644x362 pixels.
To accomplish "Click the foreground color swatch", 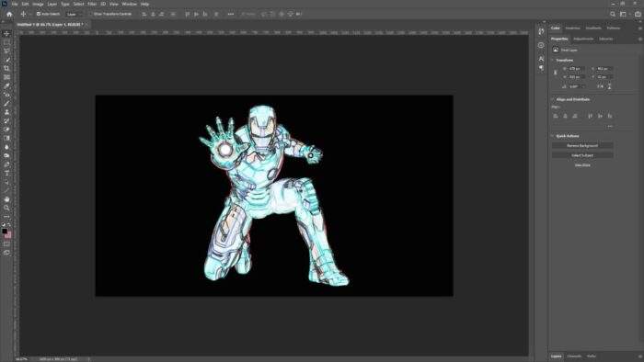I will pyautogui.click(x=5, y=232).
